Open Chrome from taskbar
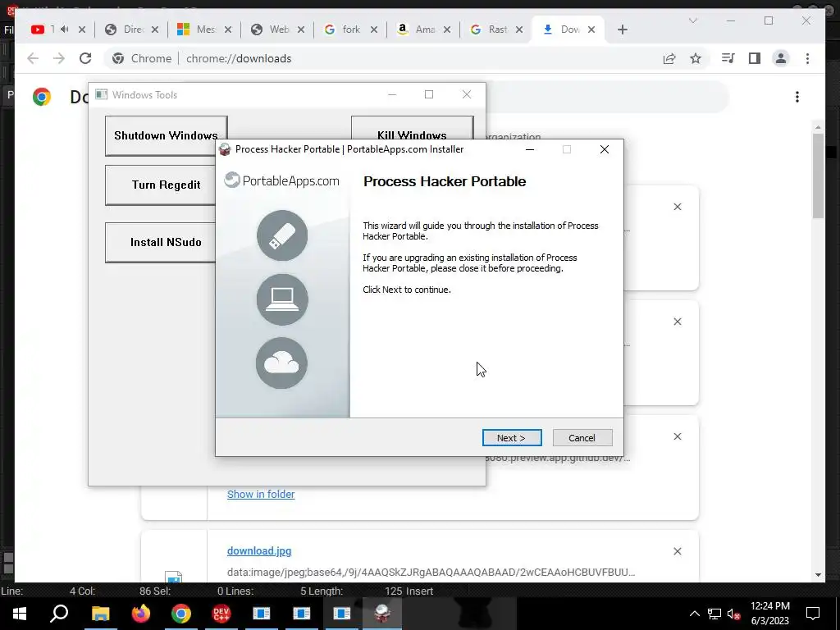 pyautogui.click(x=181, y=614)
